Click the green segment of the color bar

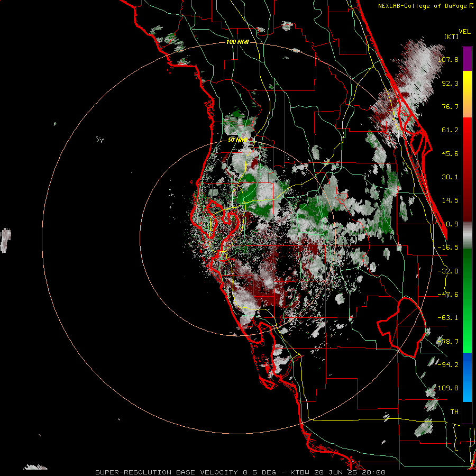(467, 300)
